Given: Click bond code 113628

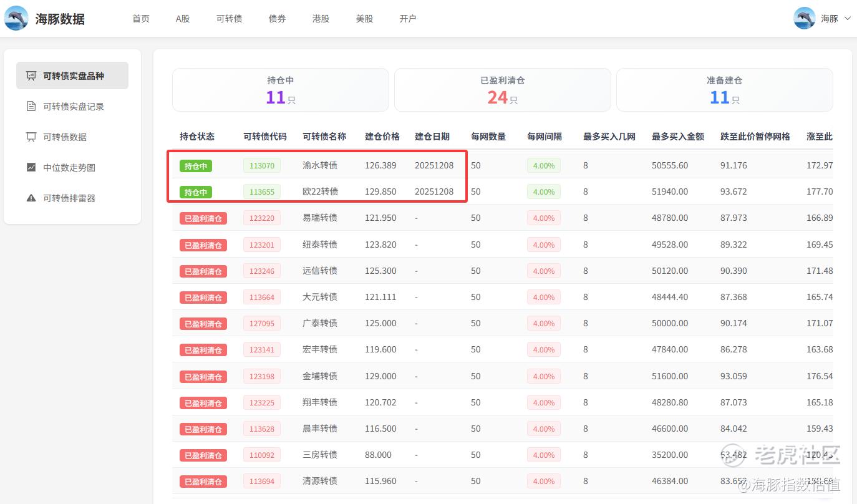Looking at the screenshot, I should [262, 429].
